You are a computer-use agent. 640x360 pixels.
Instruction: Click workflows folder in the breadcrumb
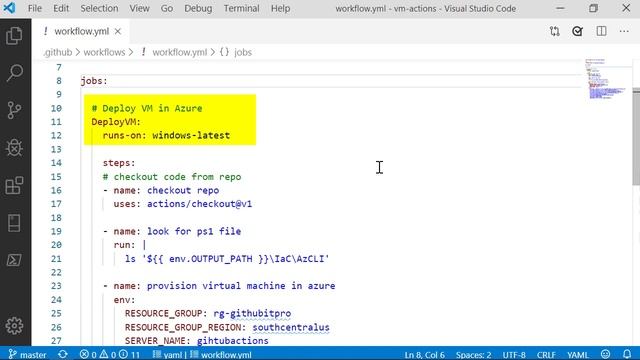pos(104,52)
